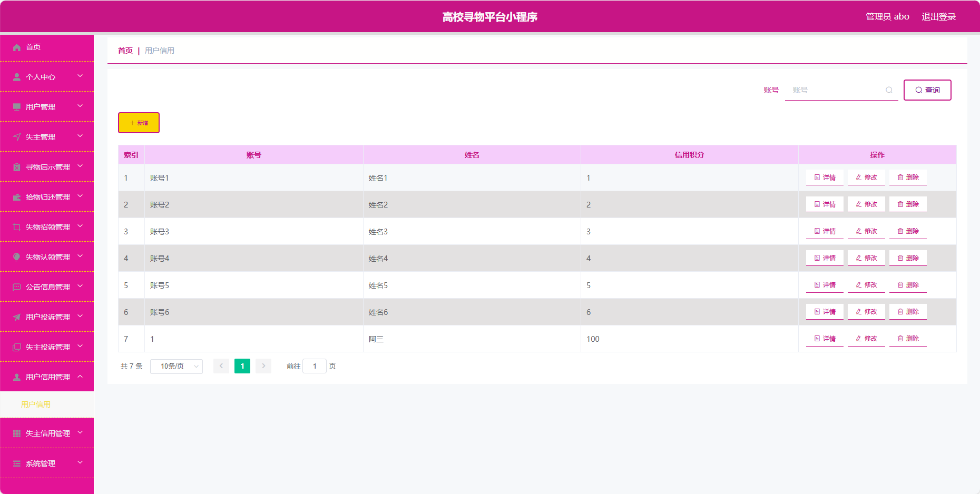Viewport: 980px width, 494px height.
Task: Click 修改 for the 阿三 row
Action: click(x=866, y=339)
